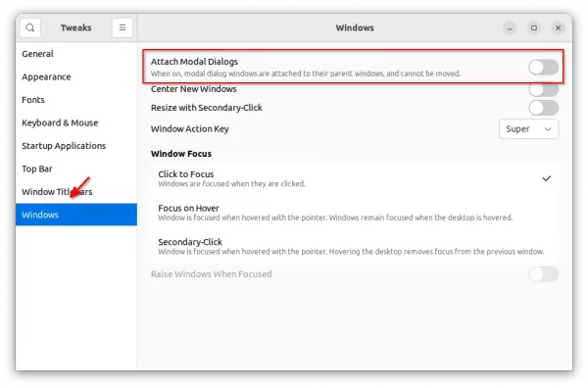Viewport: 588px width, 388px height.
Task: Enable Attach Modal Dialogs switch
Action: [543, 68]
